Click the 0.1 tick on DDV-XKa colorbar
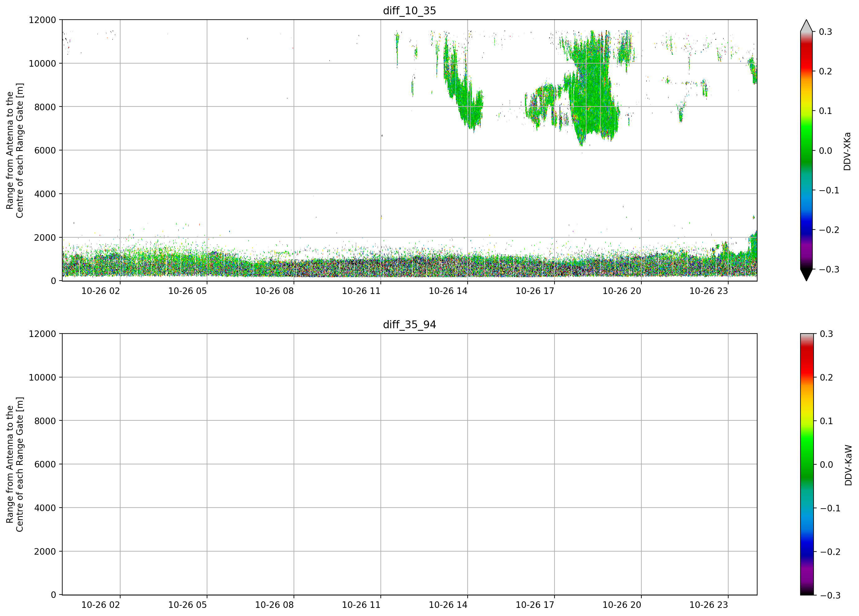This screenshot has height=616, width=859. pos(826,111)
